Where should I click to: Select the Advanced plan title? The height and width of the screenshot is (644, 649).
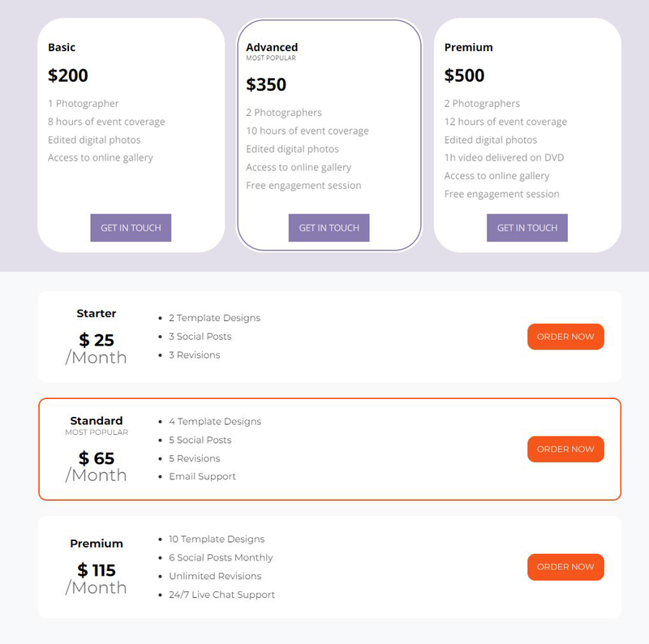pos(272,47)
